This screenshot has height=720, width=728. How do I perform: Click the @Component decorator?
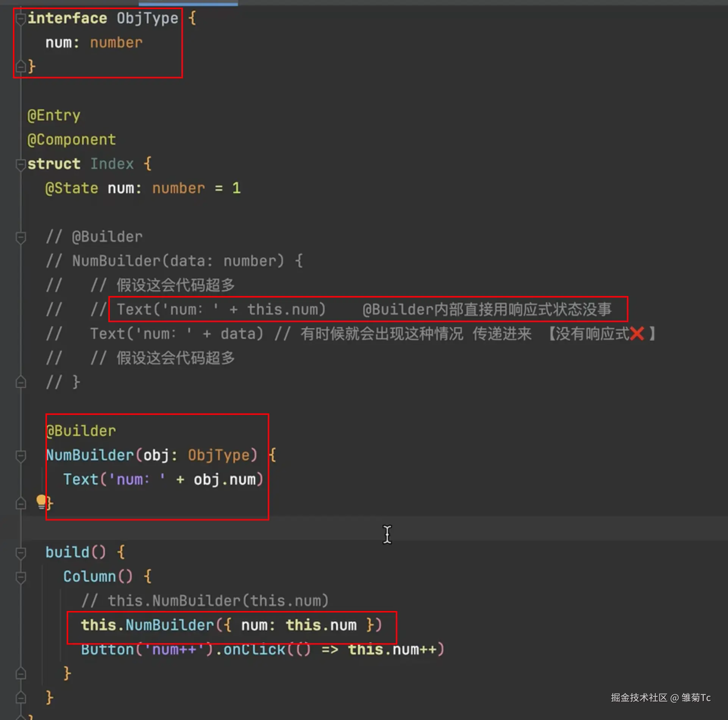click(x=72, y=140)
